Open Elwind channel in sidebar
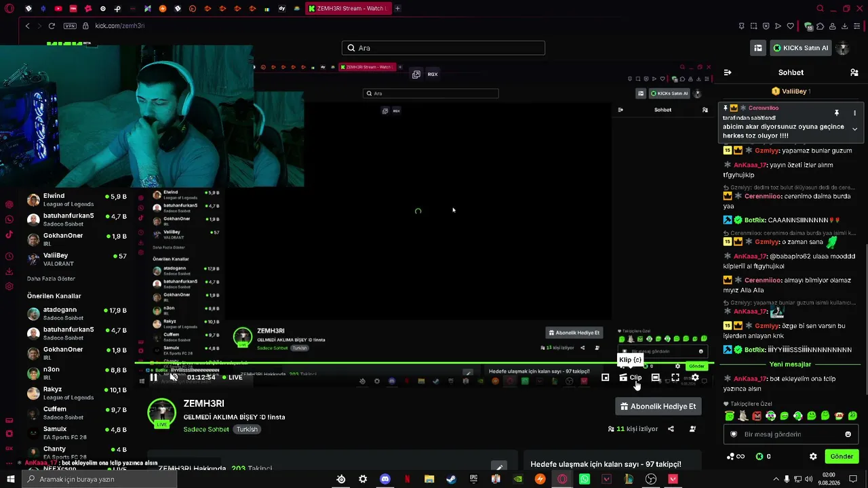This screenshot has width=868, height=488. pyautogui.click(x=77, y=200)
